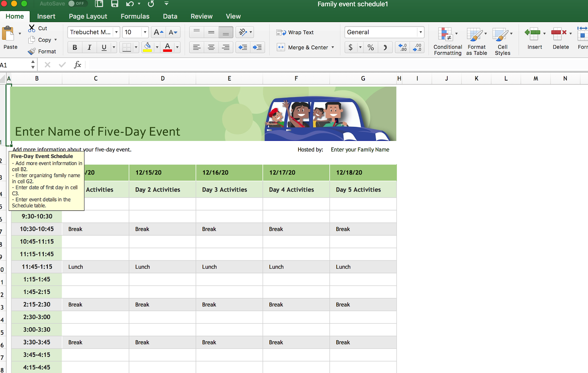Select column G header

pyautogui.click(x=363, y=78)
